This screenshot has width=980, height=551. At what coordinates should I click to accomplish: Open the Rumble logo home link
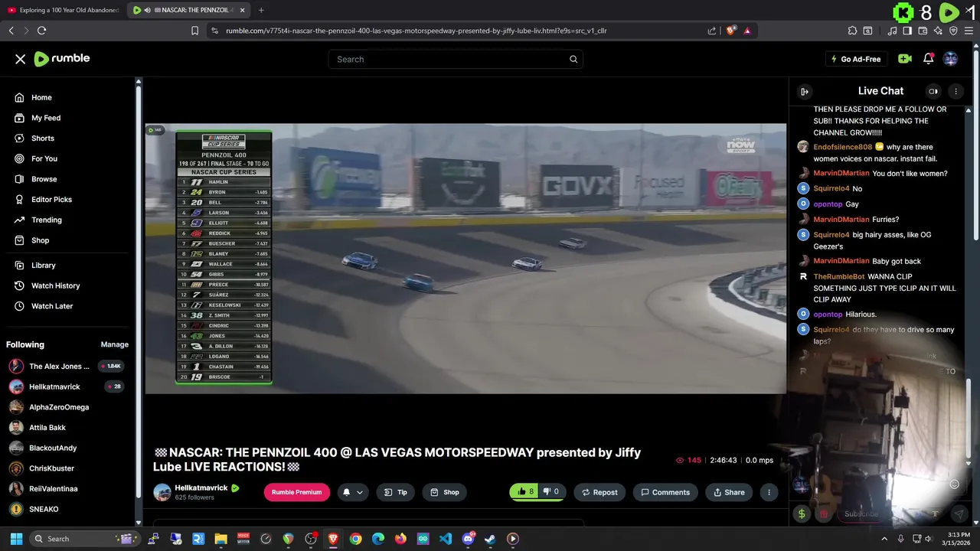coord(62,59)
